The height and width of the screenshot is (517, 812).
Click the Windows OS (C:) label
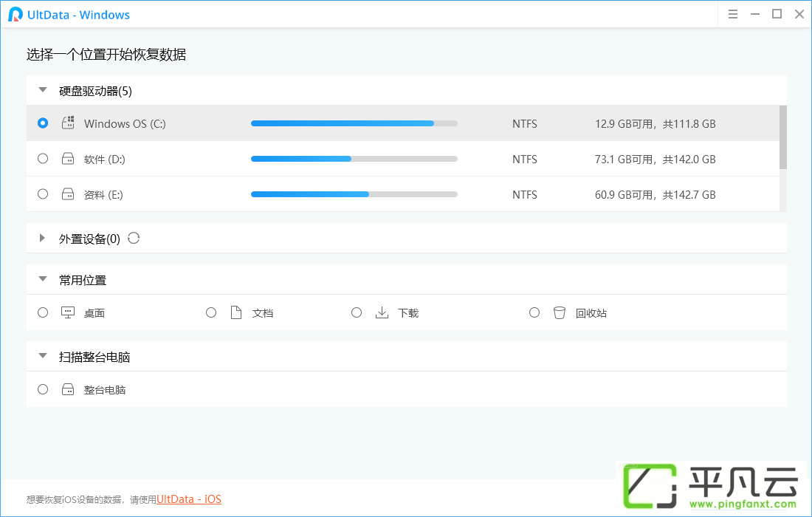tap(125, 124)
